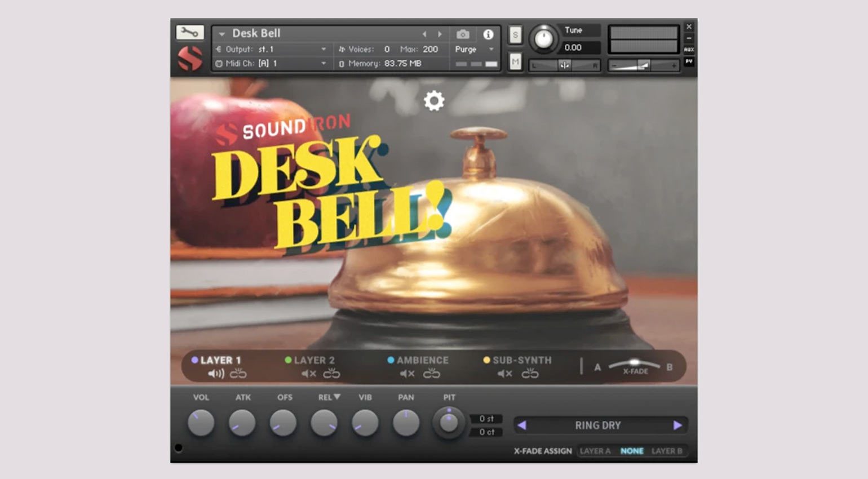Assign X-Fade to LAYER A
Screen dimensions: 868x479
[x=595, y=451]
